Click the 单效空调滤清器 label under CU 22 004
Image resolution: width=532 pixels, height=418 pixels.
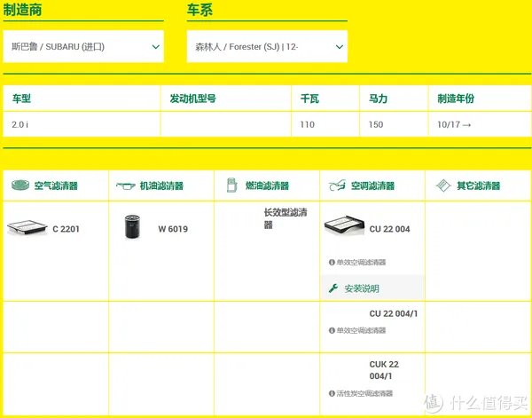point(361,262)
